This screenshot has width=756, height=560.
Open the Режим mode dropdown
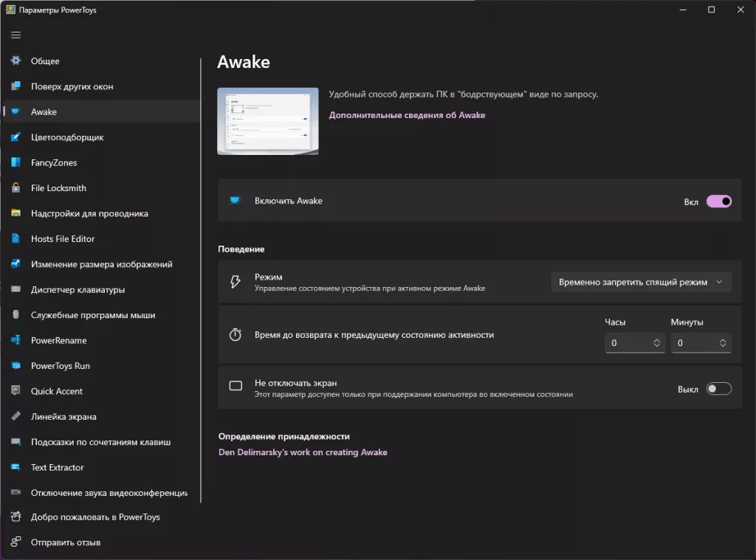(641, 282)
